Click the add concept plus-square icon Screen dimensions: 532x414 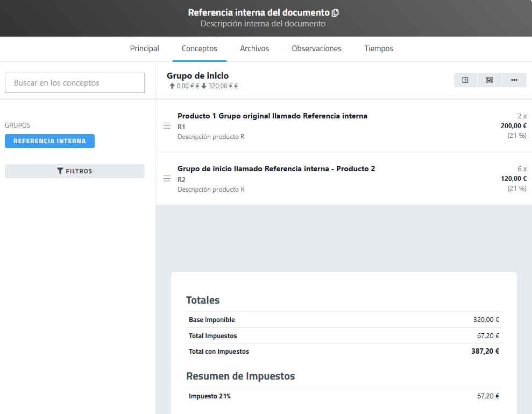[465, 80]
